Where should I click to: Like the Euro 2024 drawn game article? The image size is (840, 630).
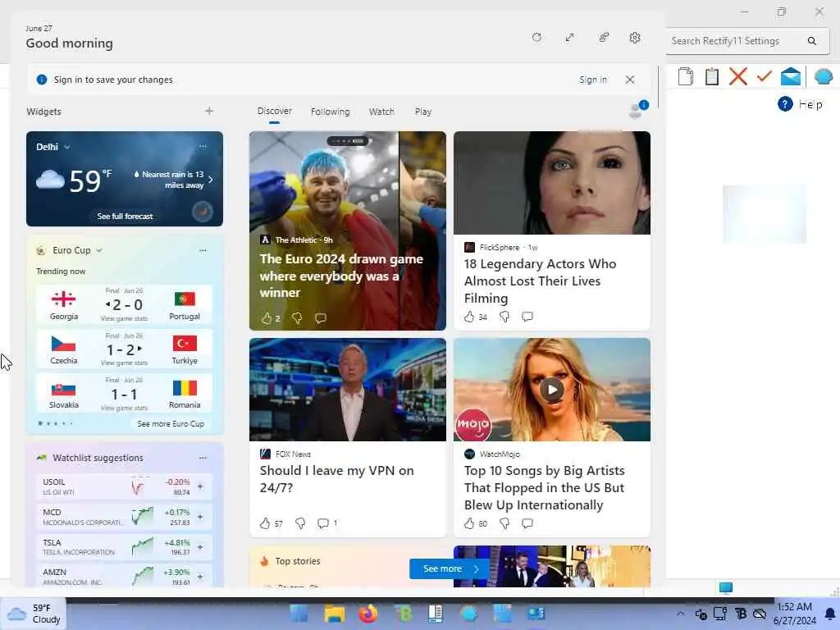267,318
